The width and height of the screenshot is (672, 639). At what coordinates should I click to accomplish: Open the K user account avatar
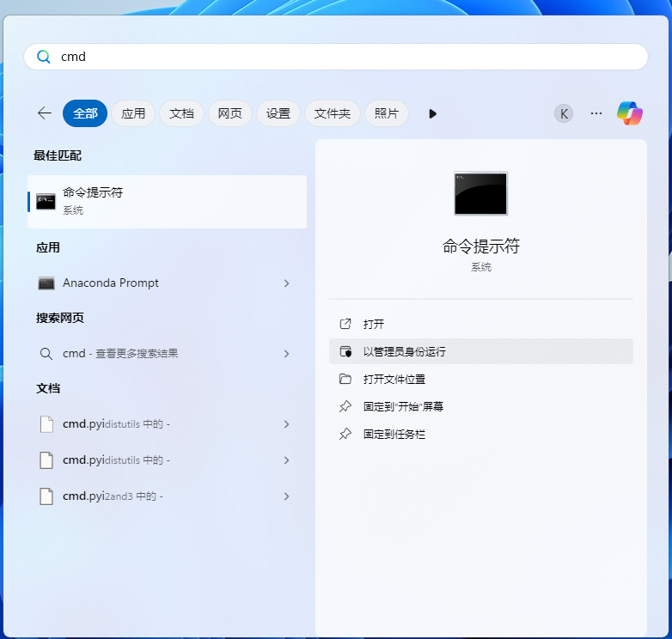tap(564, 113)
